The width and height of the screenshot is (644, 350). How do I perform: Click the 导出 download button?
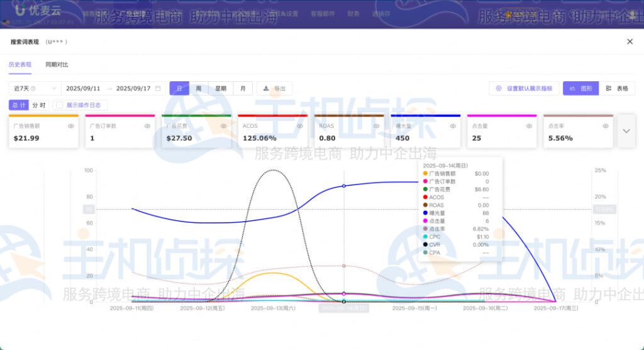click(274, 89)
